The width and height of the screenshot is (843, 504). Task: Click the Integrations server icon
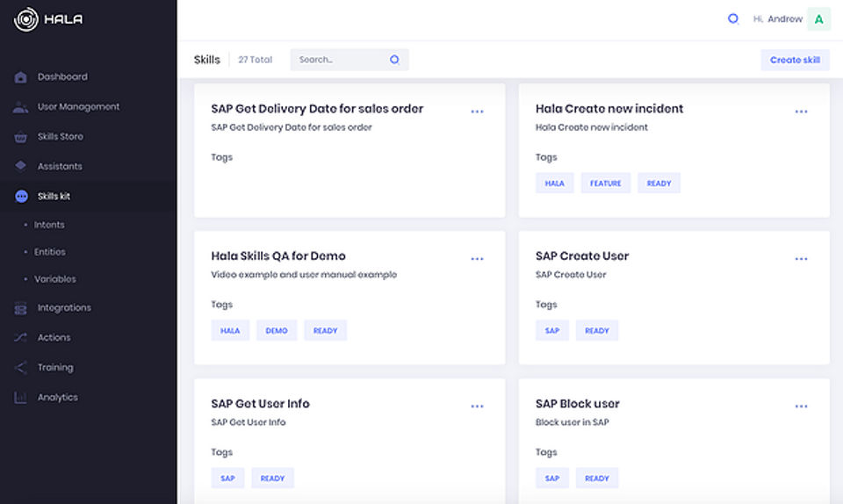tap(20, 308)
